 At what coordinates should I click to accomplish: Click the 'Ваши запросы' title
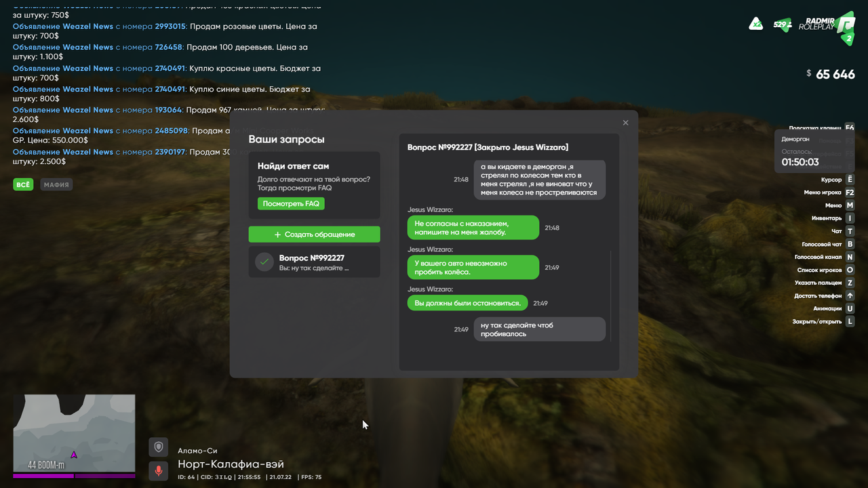click(x=286, y=140)
